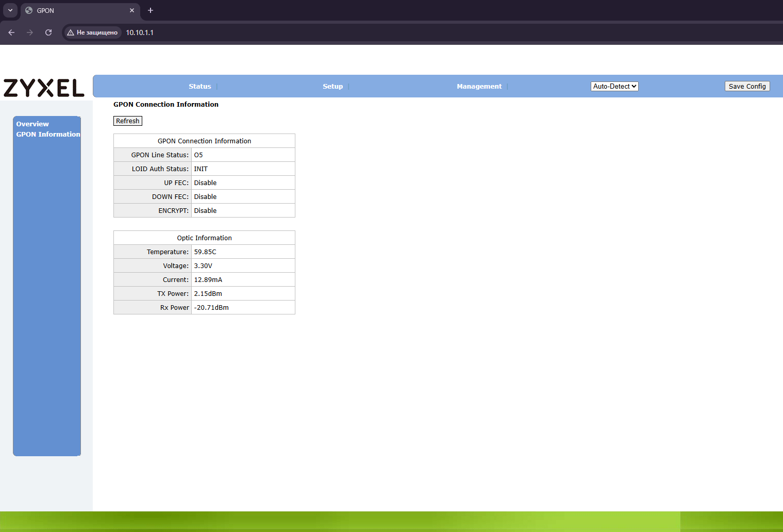Image resolution: width=783 pixels, height=532 pixels.
Task: Click the Save Config button
Action: click(747, 86)
